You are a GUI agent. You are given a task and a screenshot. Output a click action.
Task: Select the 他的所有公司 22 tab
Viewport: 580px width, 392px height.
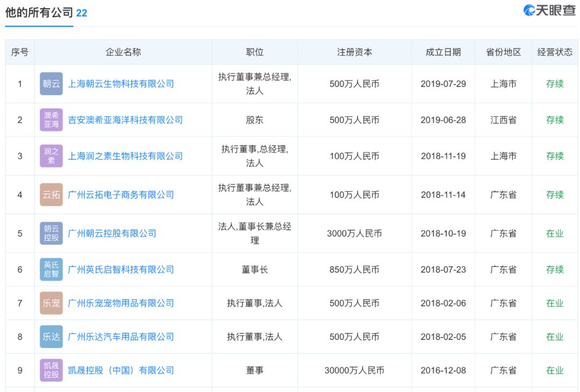[46, 13]
